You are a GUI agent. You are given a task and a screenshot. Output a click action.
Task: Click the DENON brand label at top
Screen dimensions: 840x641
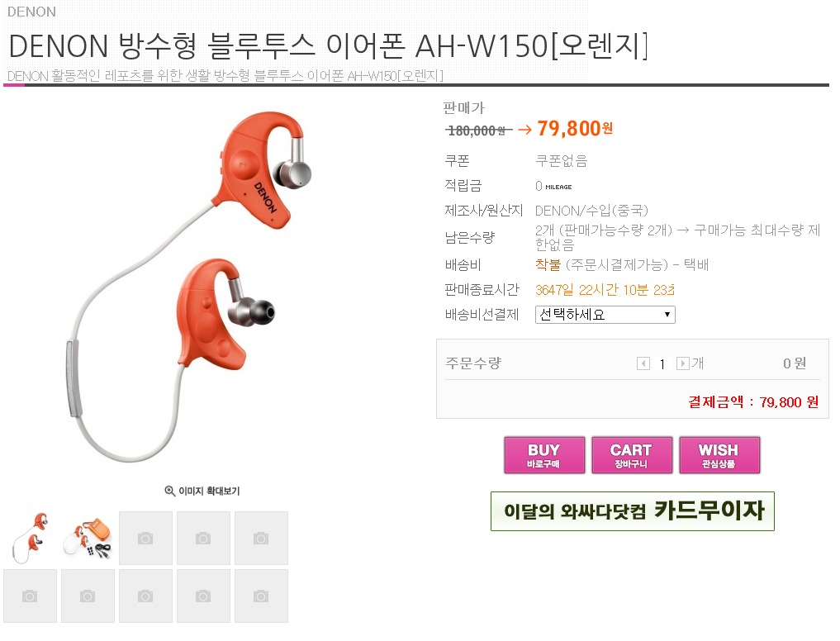click(x=31, y=12)
